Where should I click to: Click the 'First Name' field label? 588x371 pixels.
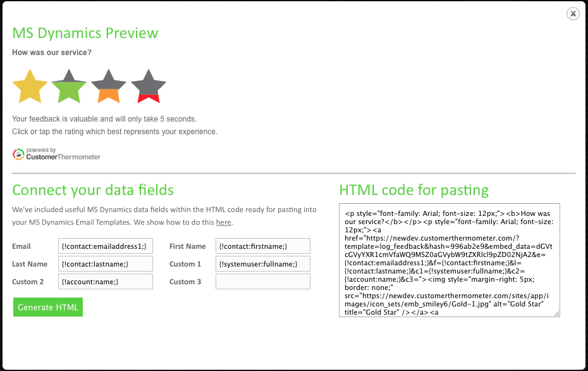188,246
